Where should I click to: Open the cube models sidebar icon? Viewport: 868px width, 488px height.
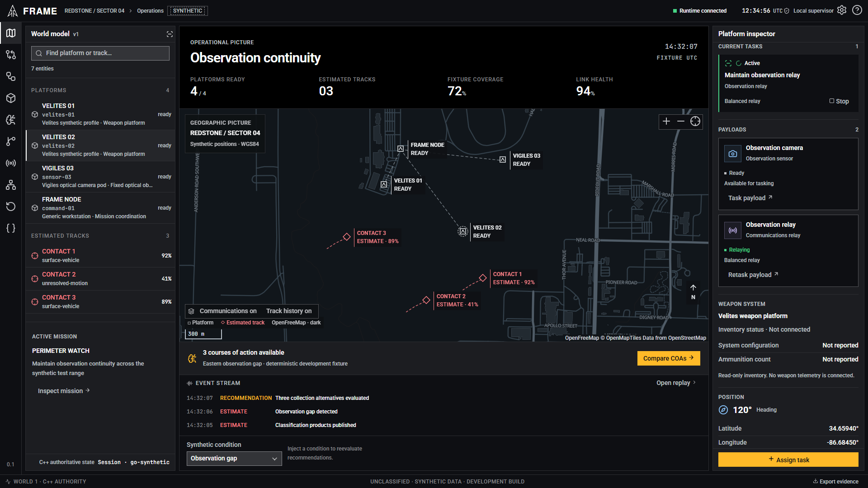[11, 98]
